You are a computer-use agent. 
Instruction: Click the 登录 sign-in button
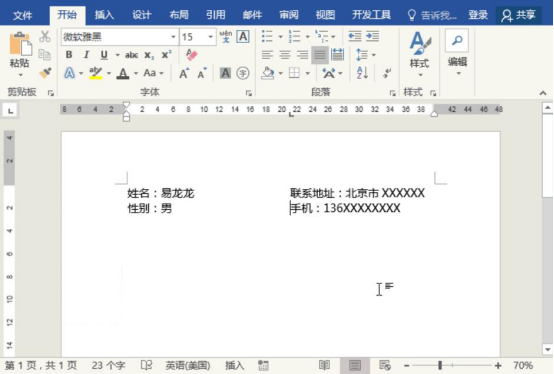coord(478,15)
